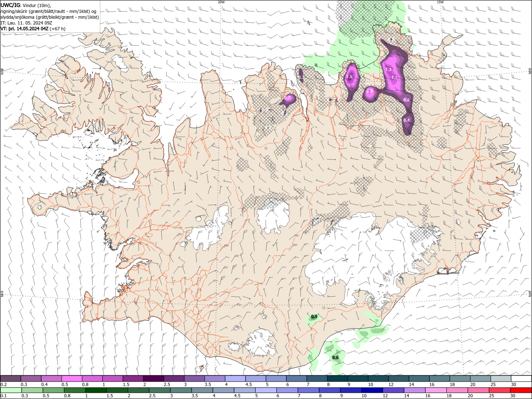This screenshot has width=532, height=399.
Task: Click the palest green 0.1 swatch in lower legend
Action: click(x=11, y=390)
